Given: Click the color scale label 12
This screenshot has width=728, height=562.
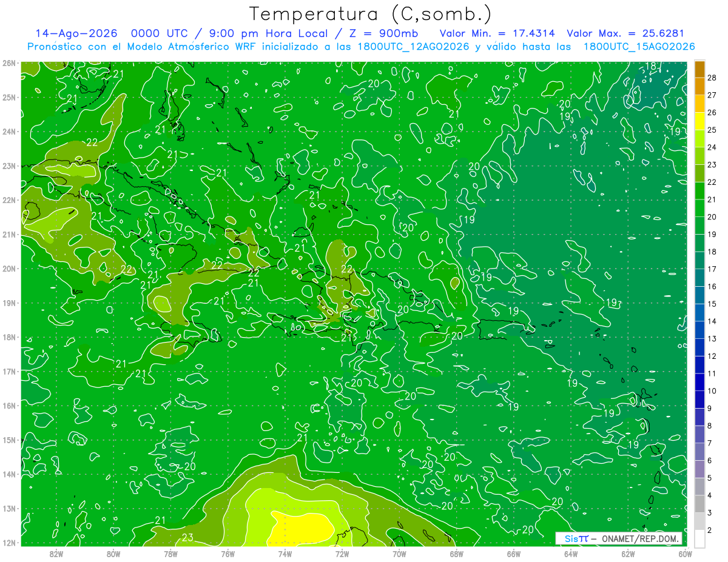Looking at the screenshot, I should click(712, 356).
